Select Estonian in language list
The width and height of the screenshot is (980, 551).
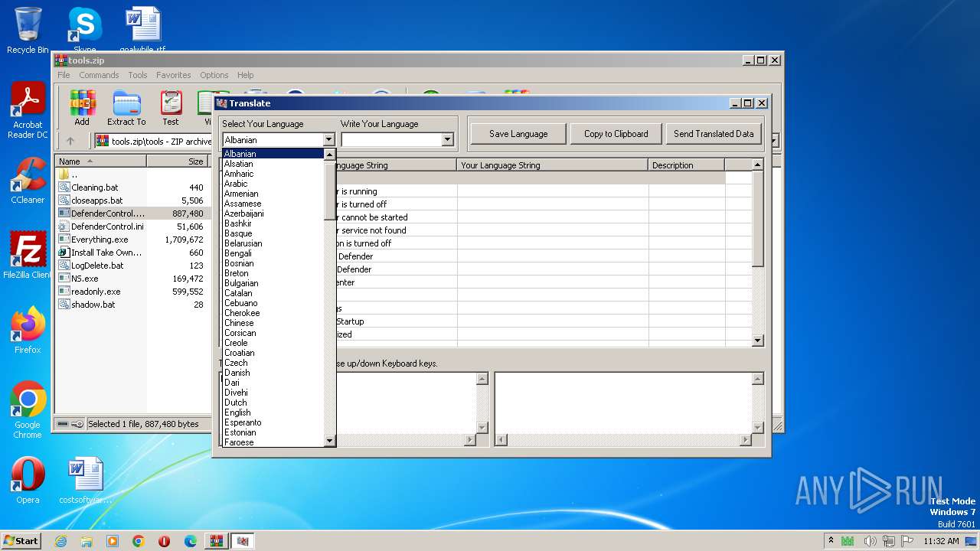tap(273, 432)
